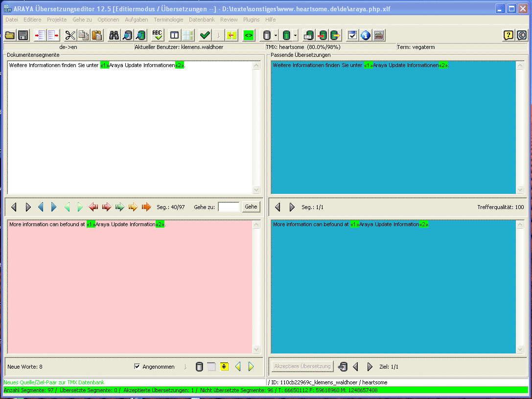
Task: Click the green checkmark approve icon
Action: click(x=205, y=35)
